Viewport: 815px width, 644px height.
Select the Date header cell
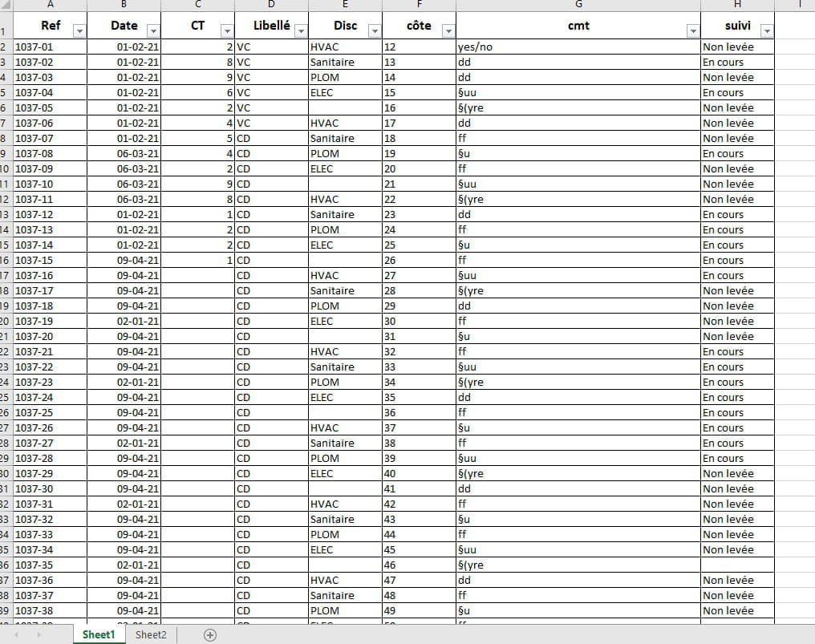point(124,25)
